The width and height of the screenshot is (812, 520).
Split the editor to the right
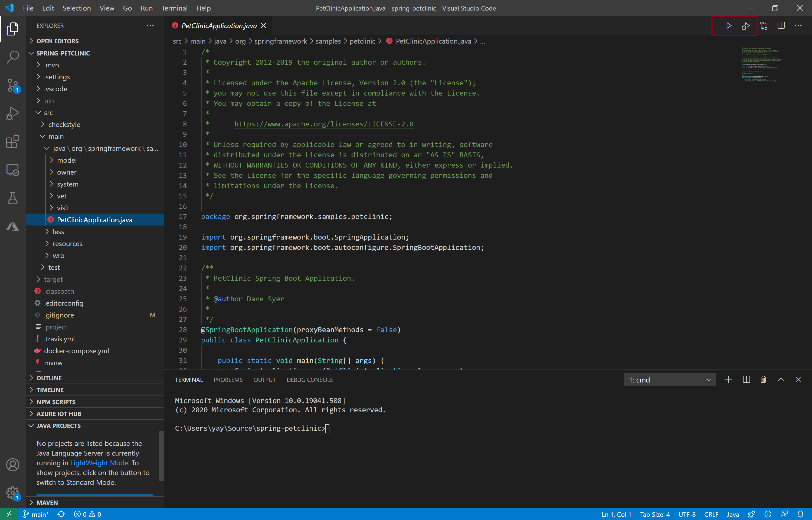[781, 26]
